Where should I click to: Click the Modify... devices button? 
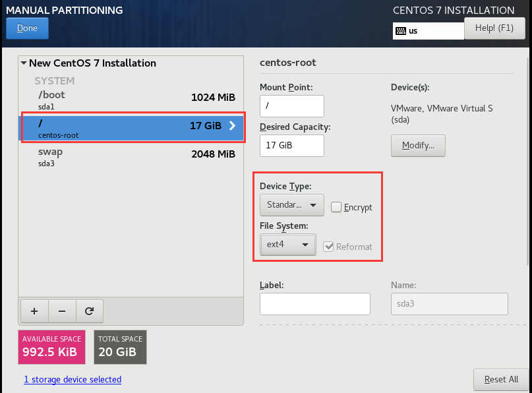click(418, 146)
